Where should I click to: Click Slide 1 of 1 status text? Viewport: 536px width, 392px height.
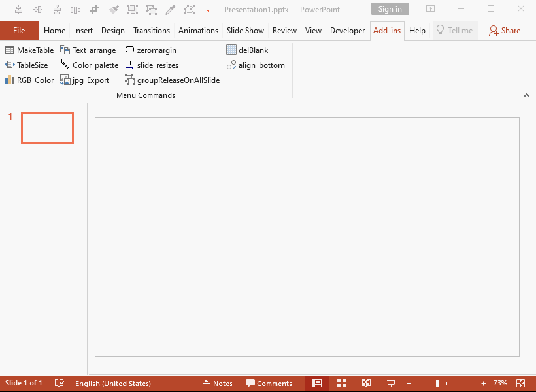(x=24, y=383)
